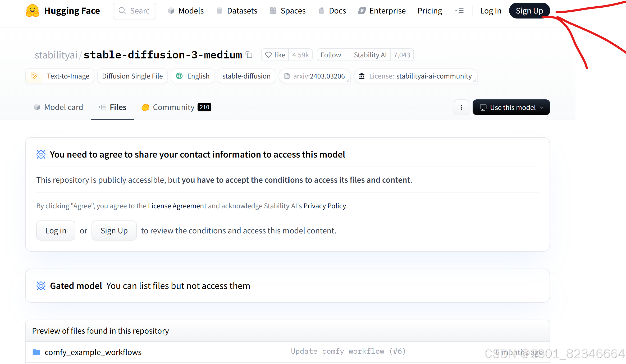This screenshot has height=364, width=626.
Task: Click the heart like icon
Action: tap(268, 55)
